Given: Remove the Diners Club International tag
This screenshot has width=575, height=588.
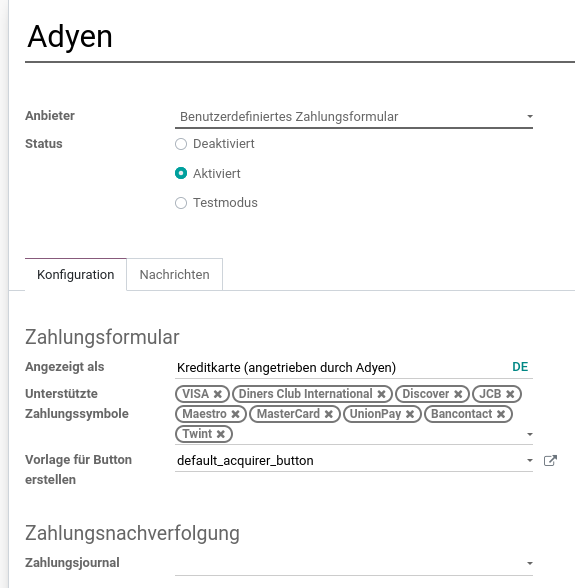Looking at the screenshot, I should tap(381, 394).
